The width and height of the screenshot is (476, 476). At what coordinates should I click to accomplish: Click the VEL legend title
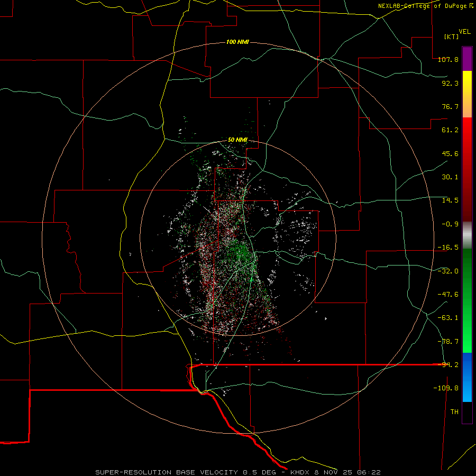click(464, 32)
